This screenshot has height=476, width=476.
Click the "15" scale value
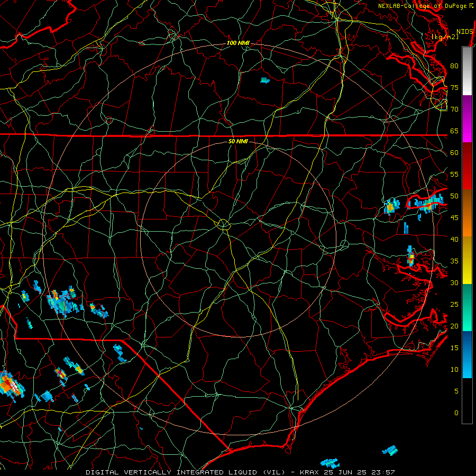[x=454, y=347]
